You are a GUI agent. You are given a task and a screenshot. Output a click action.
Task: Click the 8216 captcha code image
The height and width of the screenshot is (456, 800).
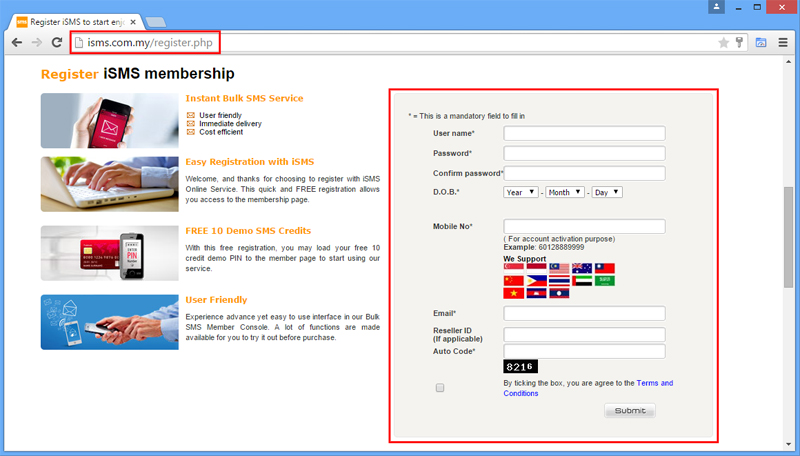coord(520,367)
